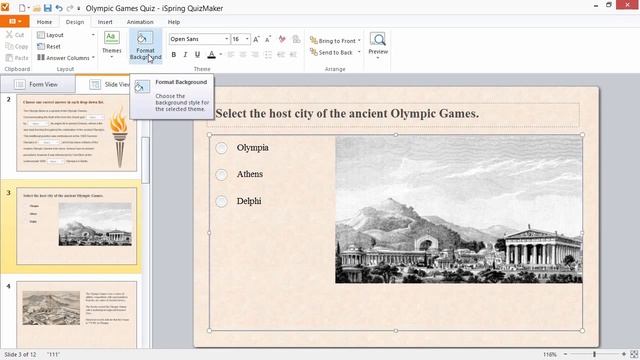Open Answer Columns options

pos(66,58)
